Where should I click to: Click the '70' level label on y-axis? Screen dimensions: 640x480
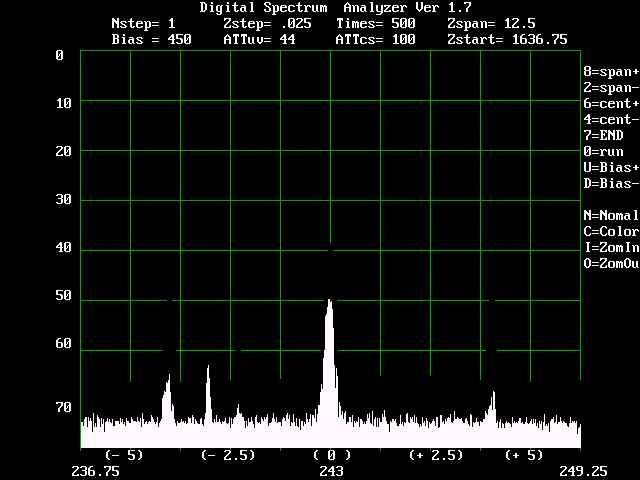[x=64, y=407]
